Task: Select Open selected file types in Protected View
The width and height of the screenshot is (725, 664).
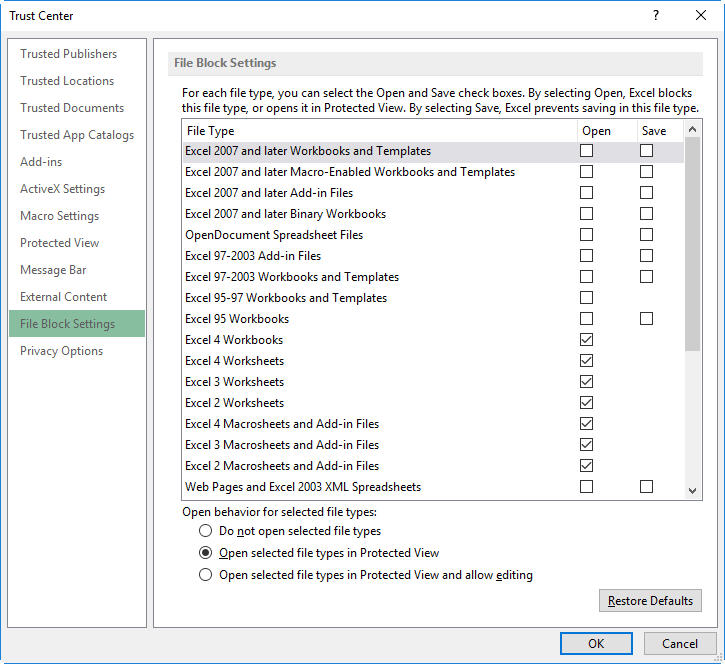Action: pyautogui.click(x=205, y=553)
